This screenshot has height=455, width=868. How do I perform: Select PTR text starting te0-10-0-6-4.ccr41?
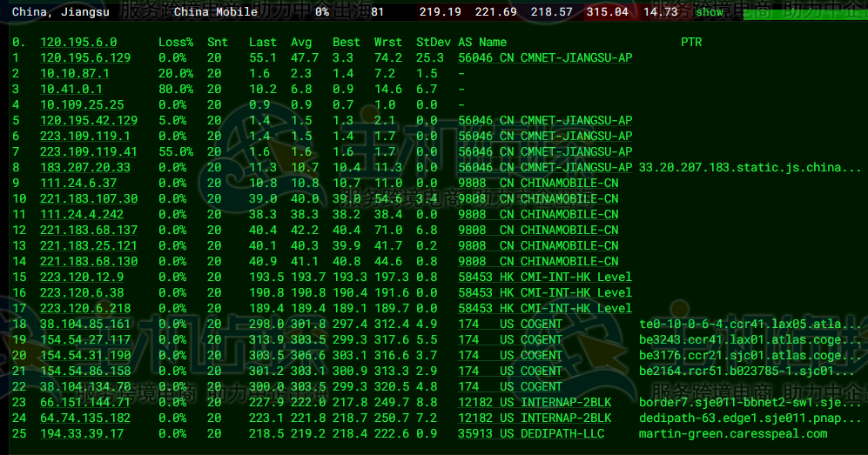[x=750, y=324]
